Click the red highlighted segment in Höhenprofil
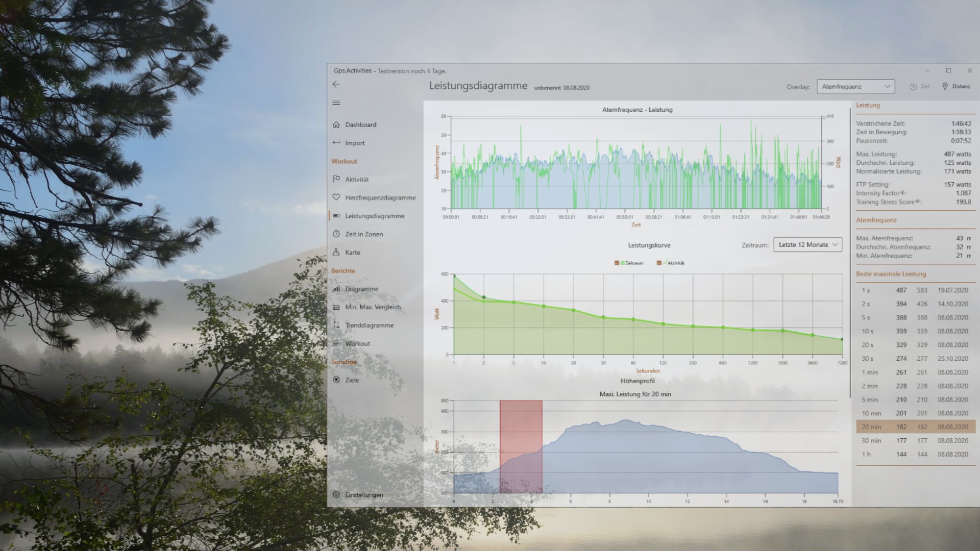Viewport: 980px width, 551px height. point(521,446)
